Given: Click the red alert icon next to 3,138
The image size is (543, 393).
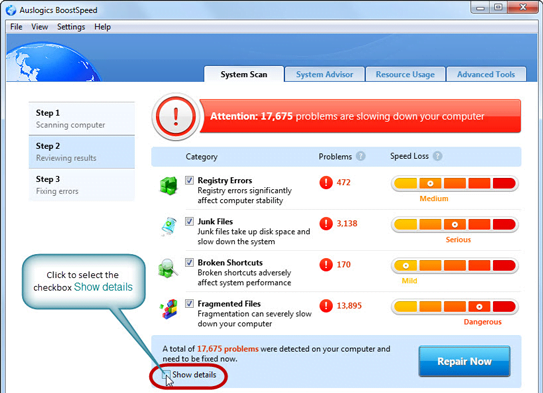Looking at the screenshot, I should tap(326, 223).
